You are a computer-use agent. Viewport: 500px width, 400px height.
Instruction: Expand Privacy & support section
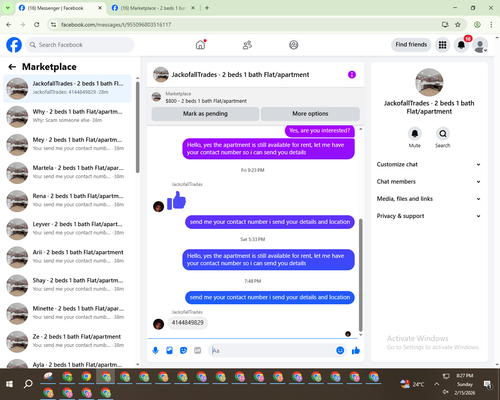point(429,216)
